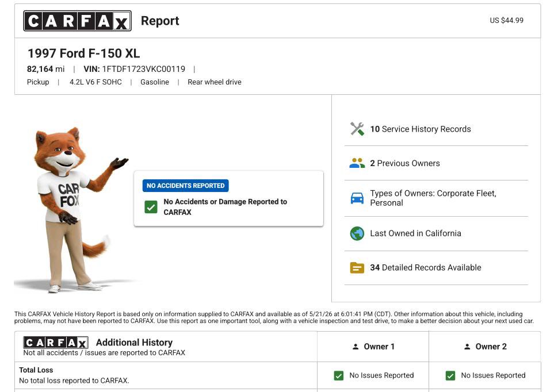Click the Additional History heading
558x392 pixels.
[x=134, y=343]
